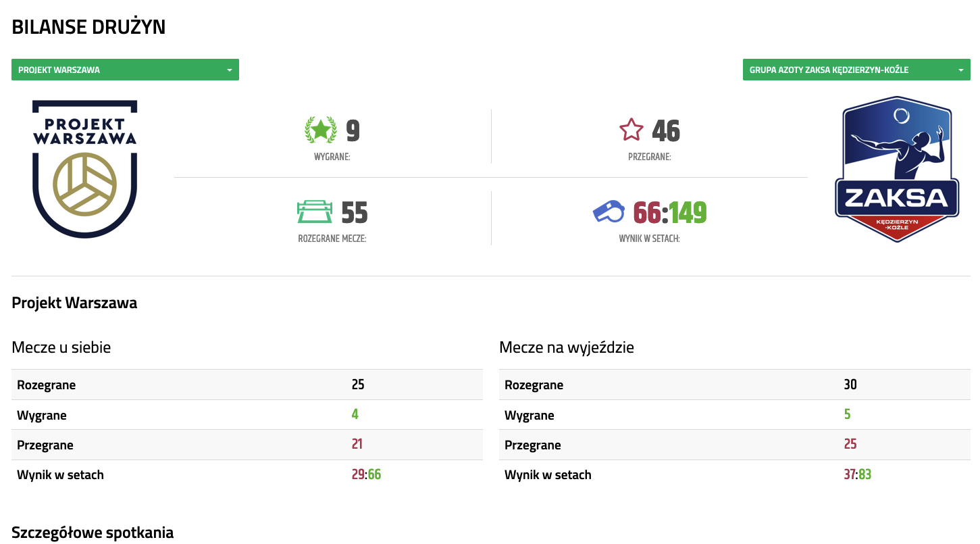This screenshot has width=980, height=544.
Task: Click the Bilanse Drużyn heading
Action: [88, 27]
